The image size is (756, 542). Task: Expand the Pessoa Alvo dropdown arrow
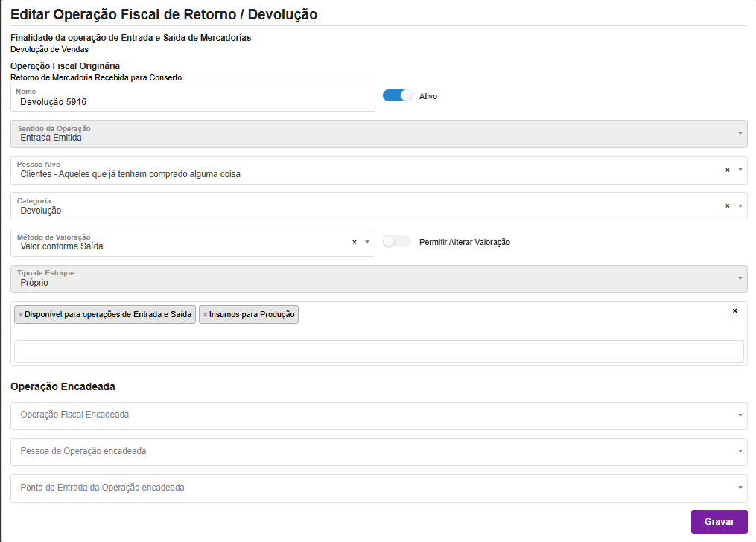click(740, 170)
